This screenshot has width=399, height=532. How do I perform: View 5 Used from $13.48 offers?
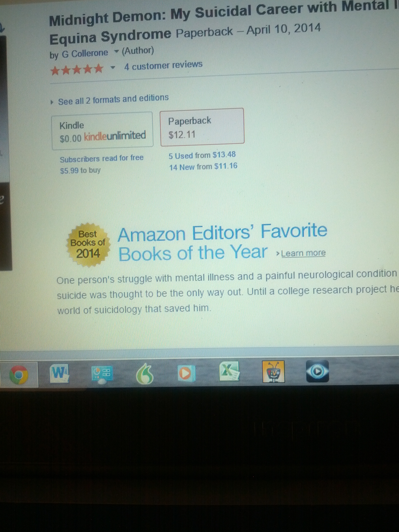202,155
